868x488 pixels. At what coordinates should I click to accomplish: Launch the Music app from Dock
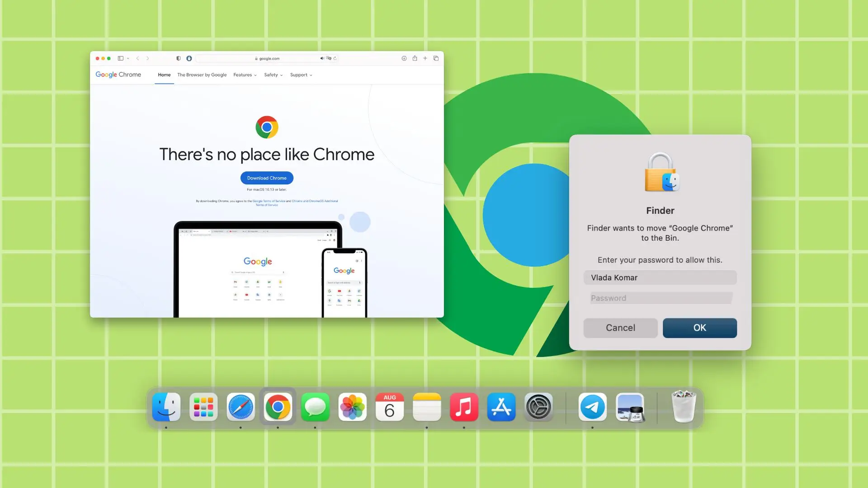(x=464, y=407)
